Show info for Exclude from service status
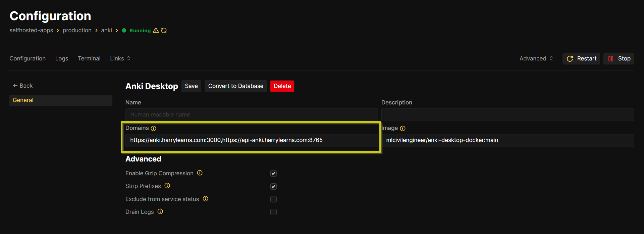The height and width of the screenshot is (234, 644). (x=206, y=199)
